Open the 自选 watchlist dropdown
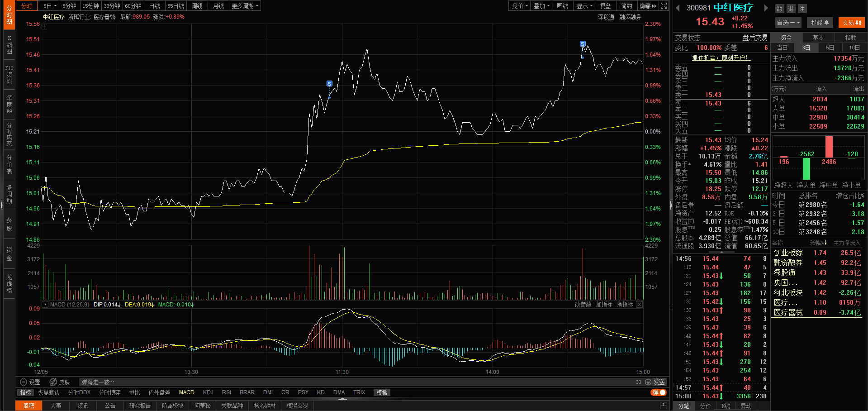 pos(788,23)
